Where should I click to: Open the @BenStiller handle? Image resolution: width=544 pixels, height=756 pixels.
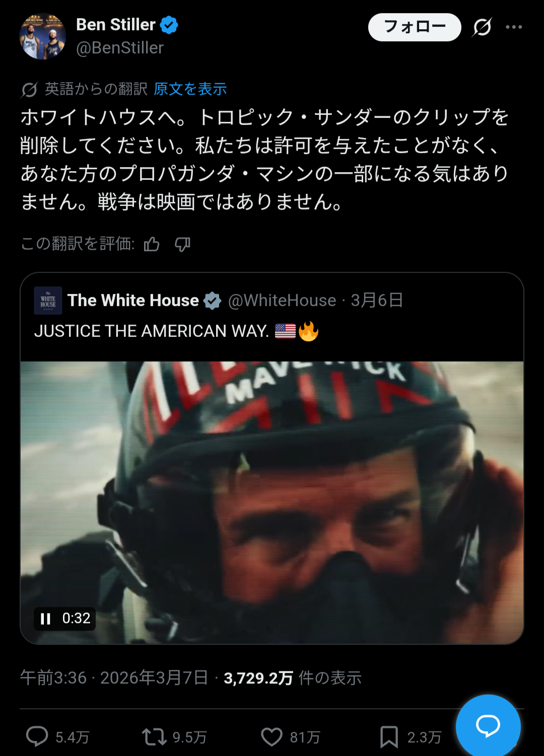pos(120,48)
